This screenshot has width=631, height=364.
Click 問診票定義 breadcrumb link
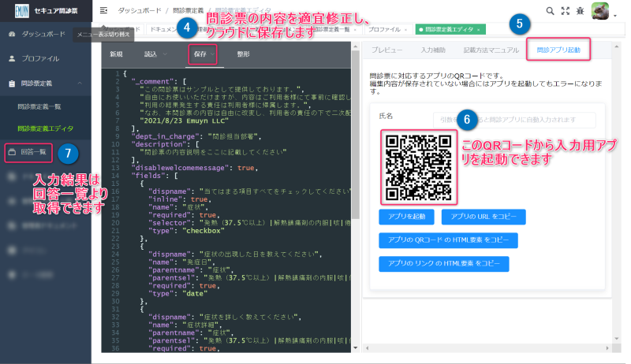click(188, 10)
